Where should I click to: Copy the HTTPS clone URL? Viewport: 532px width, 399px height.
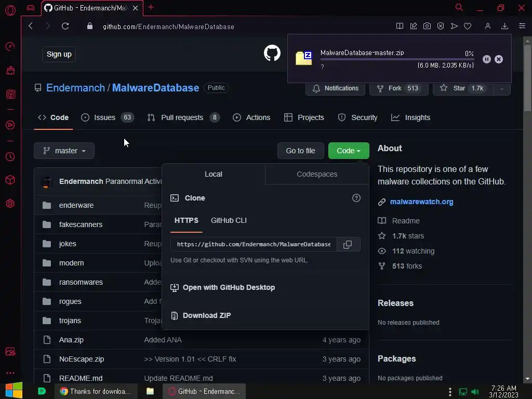tap(348, 245)
